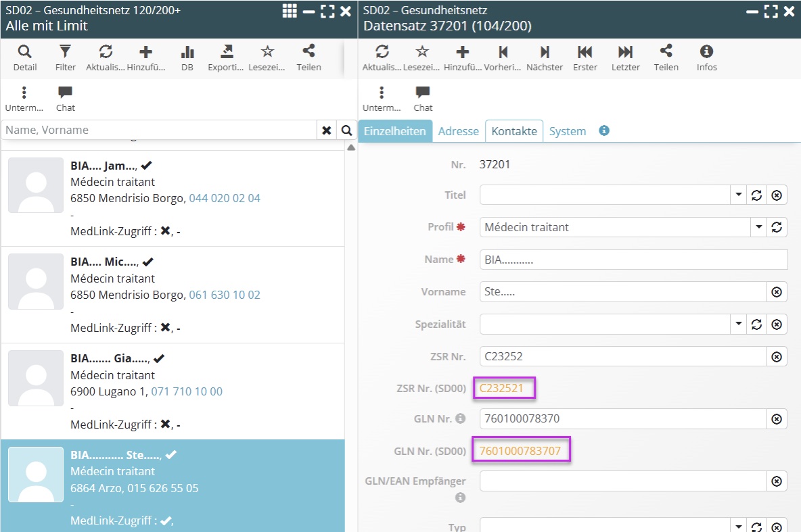Add a new entry in list panel
801x532 pixels.
[x=145, y=58]
